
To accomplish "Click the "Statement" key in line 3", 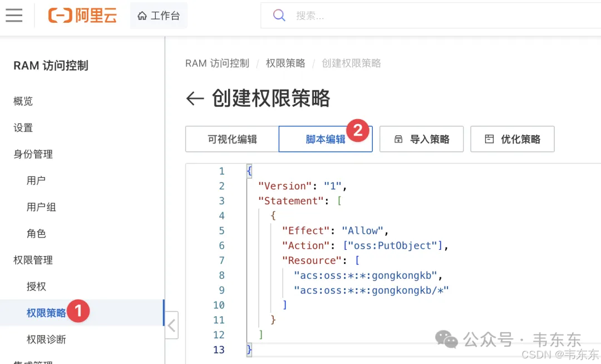I will pos(291,201).
